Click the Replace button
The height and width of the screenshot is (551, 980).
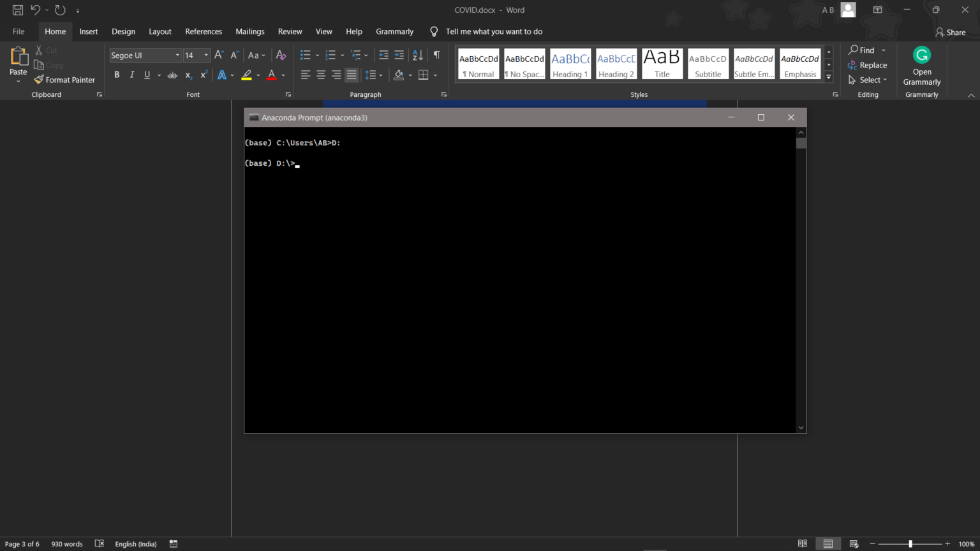(868, 65)
